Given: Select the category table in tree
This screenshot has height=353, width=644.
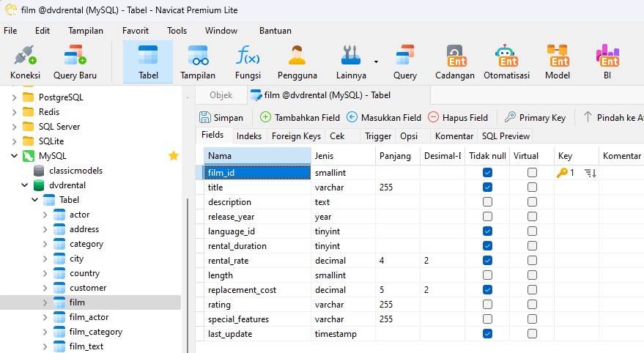Looking at the screenshot, I should pos(86,244).
